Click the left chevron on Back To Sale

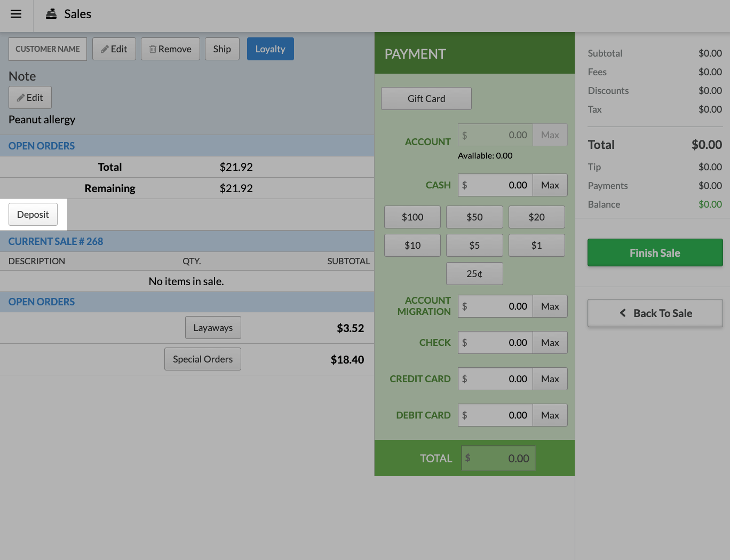622,313
